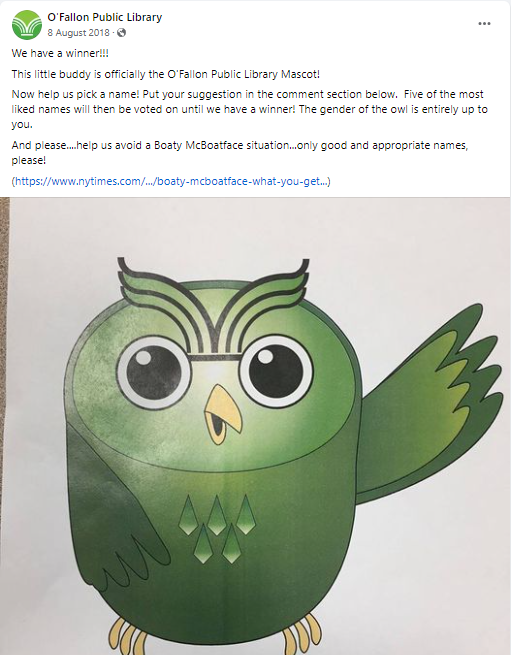Click the diamond feathers on owl's chest
The height and width of the screenshot is (655, 511).
click(x=217, y=529)
